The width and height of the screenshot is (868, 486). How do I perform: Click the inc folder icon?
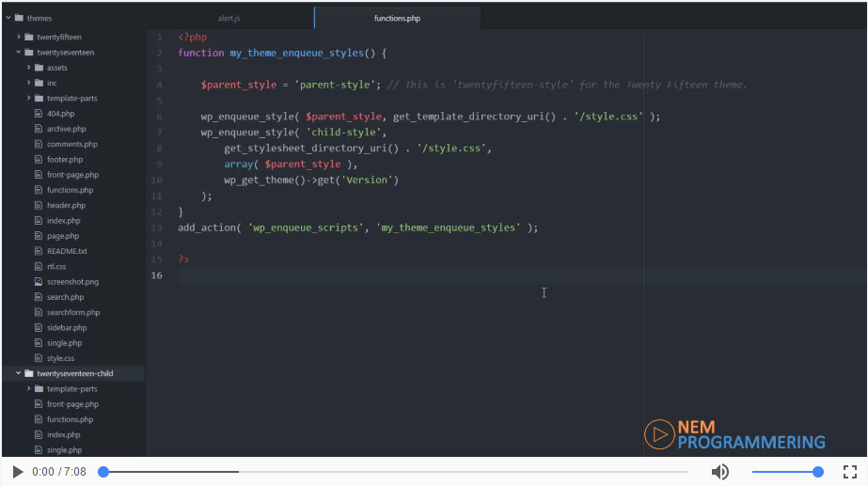pos(39,83)
